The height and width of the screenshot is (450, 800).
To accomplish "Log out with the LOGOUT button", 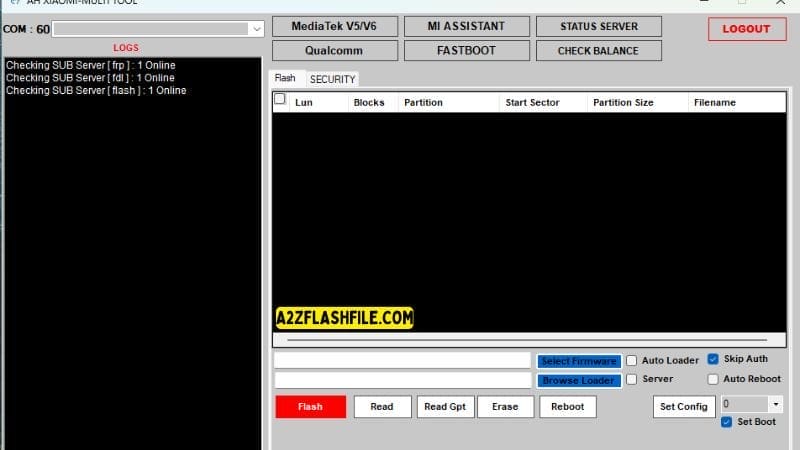I will [747, 29].
